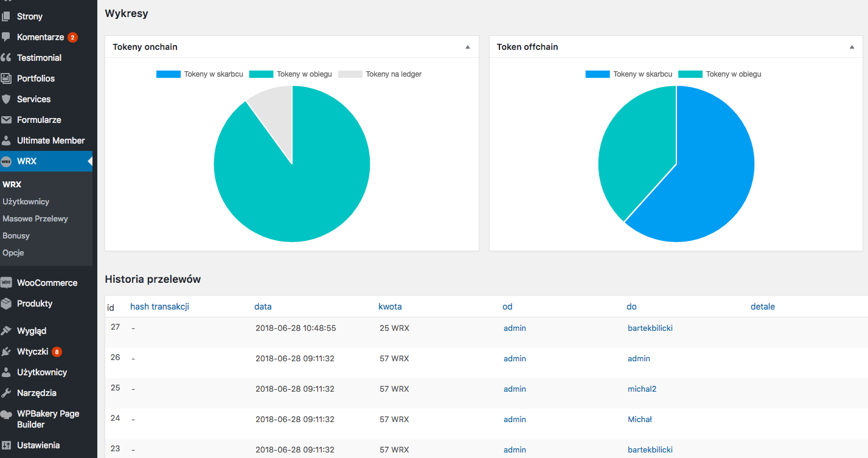Toggle Tokeny w skarbcu legend in onchain chart
868x458 pixels.
(x=200, y=74)
